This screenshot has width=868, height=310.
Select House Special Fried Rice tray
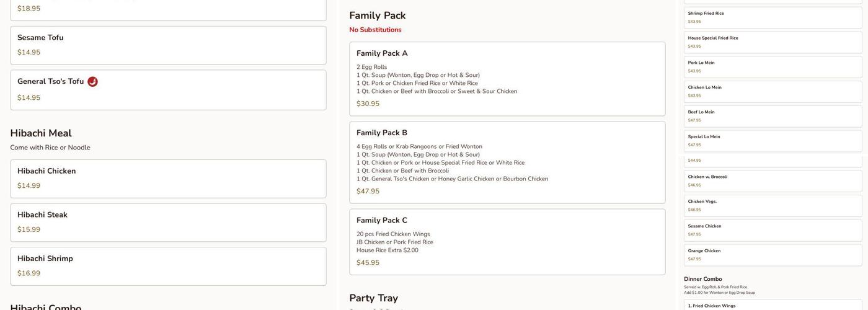[x=773, y=42]
